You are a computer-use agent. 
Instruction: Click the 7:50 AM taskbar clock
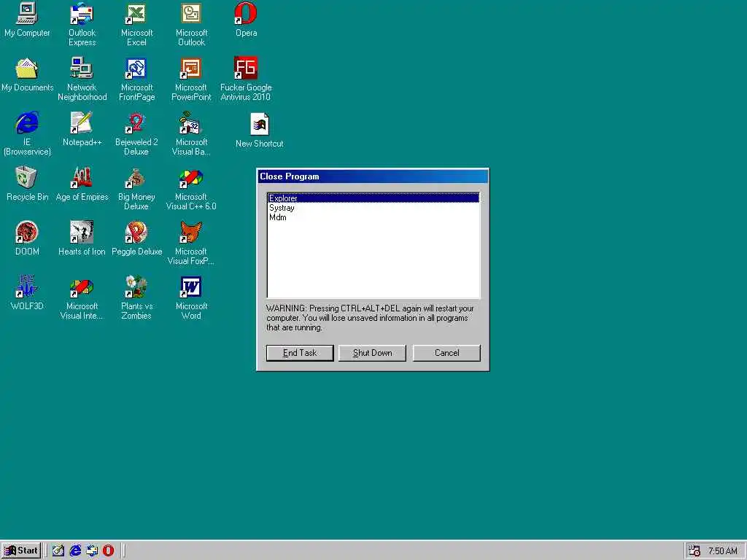[723, 551]
